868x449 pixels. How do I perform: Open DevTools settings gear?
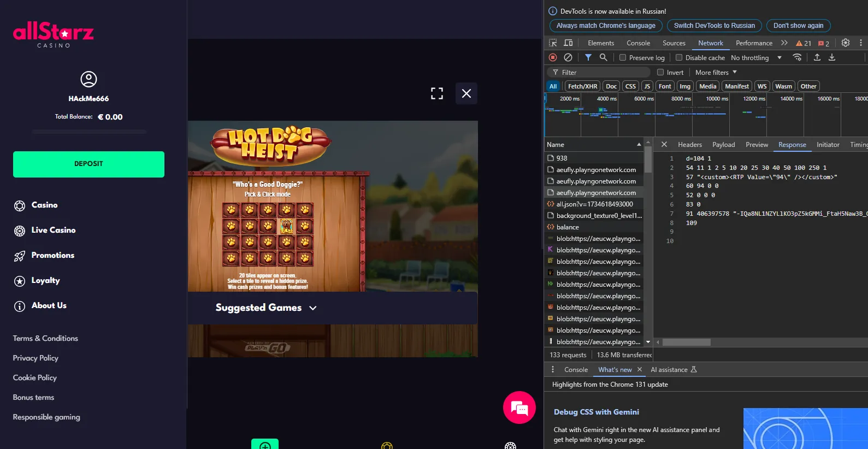point(846,43)
